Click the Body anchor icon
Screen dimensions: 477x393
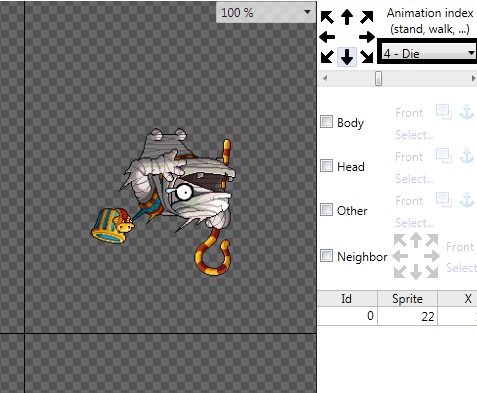click(x=467, y=112)
